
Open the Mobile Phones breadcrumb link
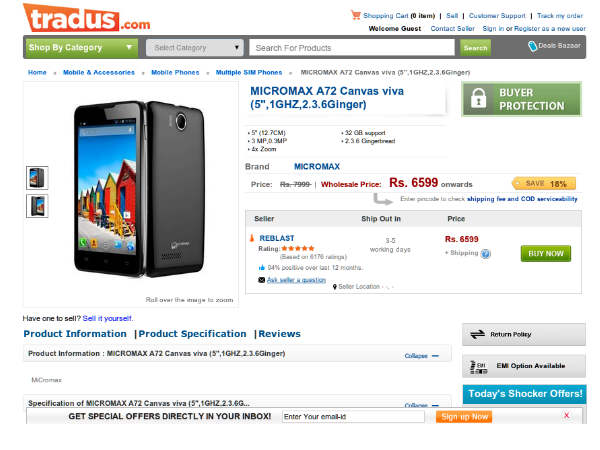[176, 73]
